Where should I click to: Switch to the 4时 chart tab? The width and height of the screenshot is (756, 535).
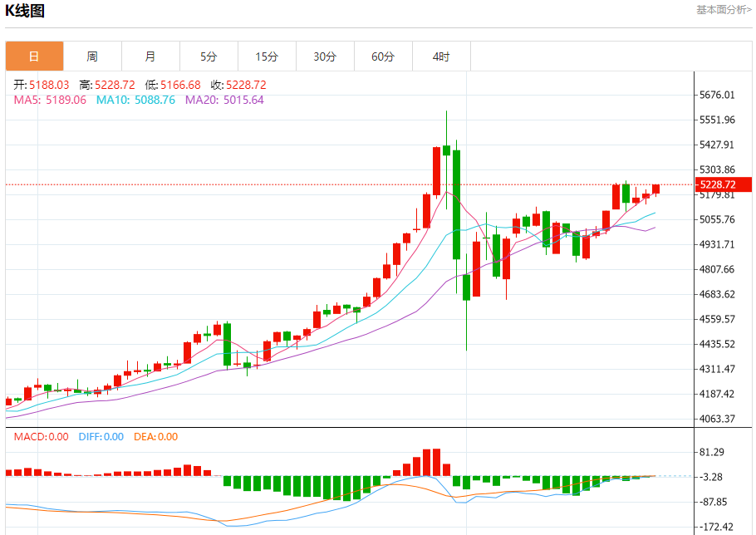(441, 56)
